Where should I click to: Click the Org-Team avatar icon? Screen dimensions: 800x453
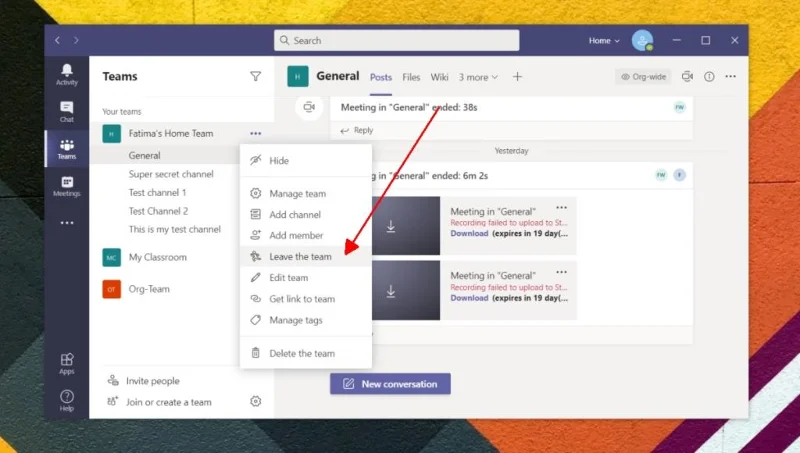pyautogui.click(x=112, y=289)
